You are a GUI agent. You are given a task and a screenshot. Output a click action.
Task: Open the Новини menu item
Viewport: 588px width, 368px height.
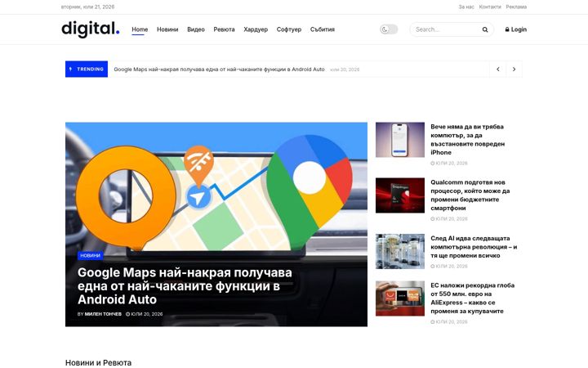click(x=167, y=29)
